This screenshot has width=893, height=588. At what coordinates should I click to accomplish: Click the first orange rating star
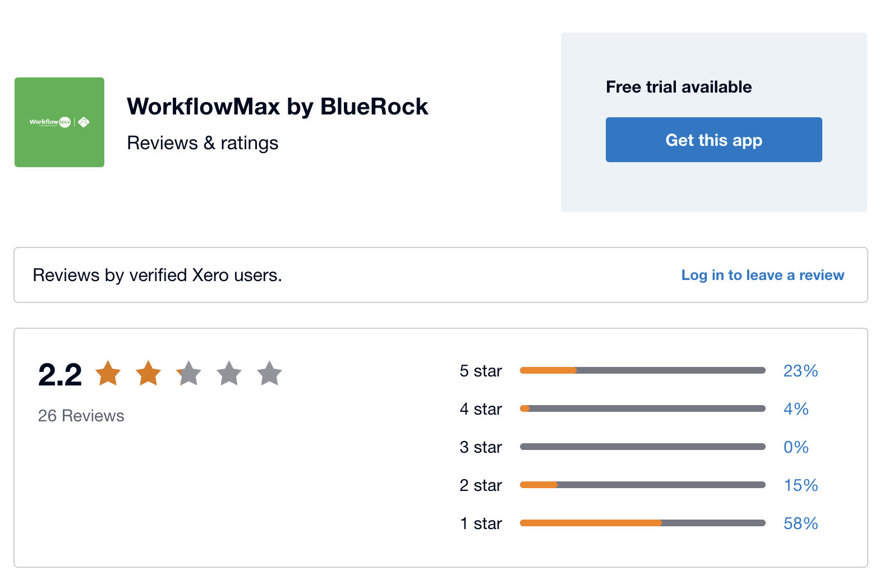108,374
